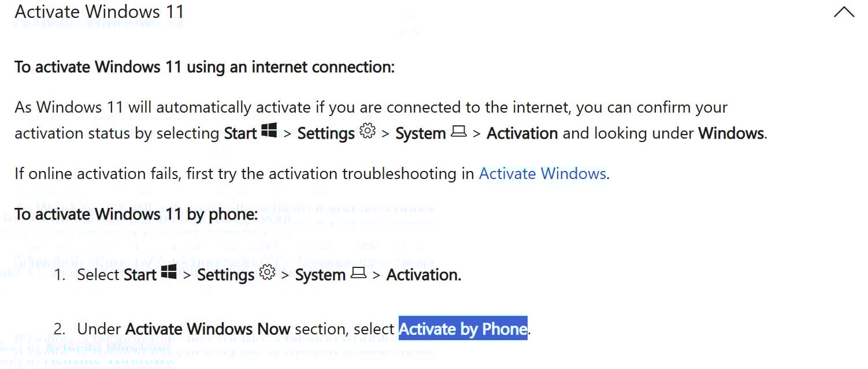Click bold "System" in step 1
The width and height of the screenshot is (868, 369).
(320, 275)
